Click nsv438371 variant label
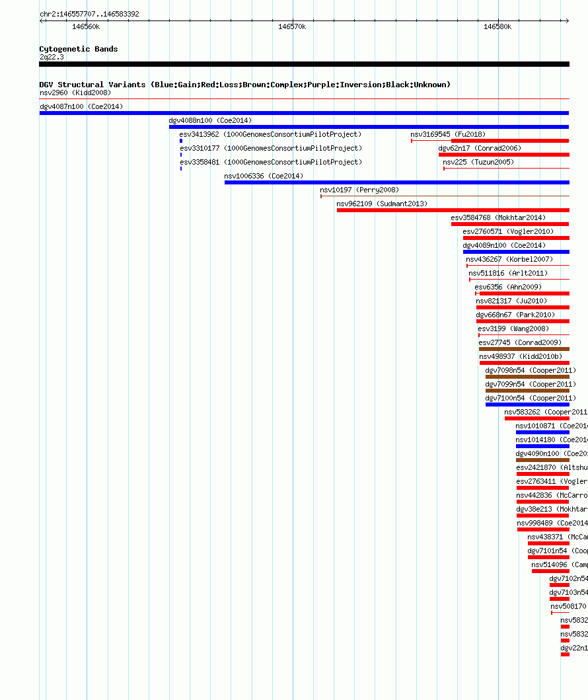Viewport: 588px width, 700px height. [558, 537]
